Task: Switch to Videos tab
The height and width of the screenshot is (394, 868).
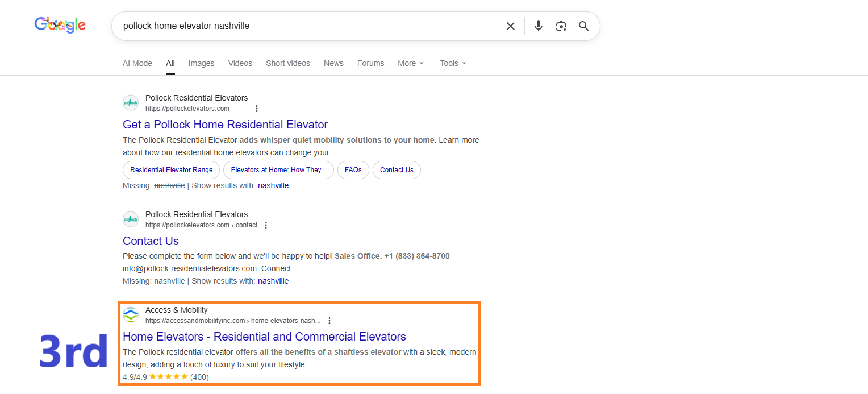Action: click(x=240, y=63)
